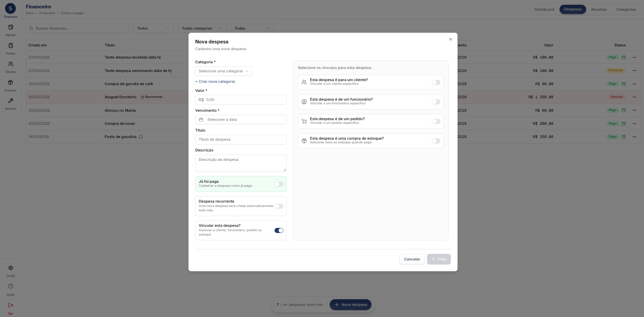Close the Nova despesa dialog
The width and height of the screenshot is (644, 317).
451,39
